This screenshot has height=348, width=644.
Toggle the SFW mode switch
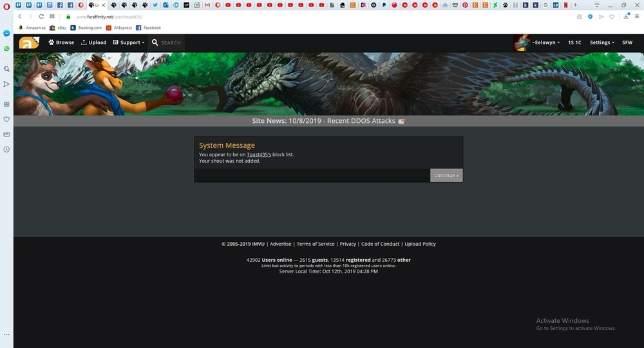coord(627,42)
